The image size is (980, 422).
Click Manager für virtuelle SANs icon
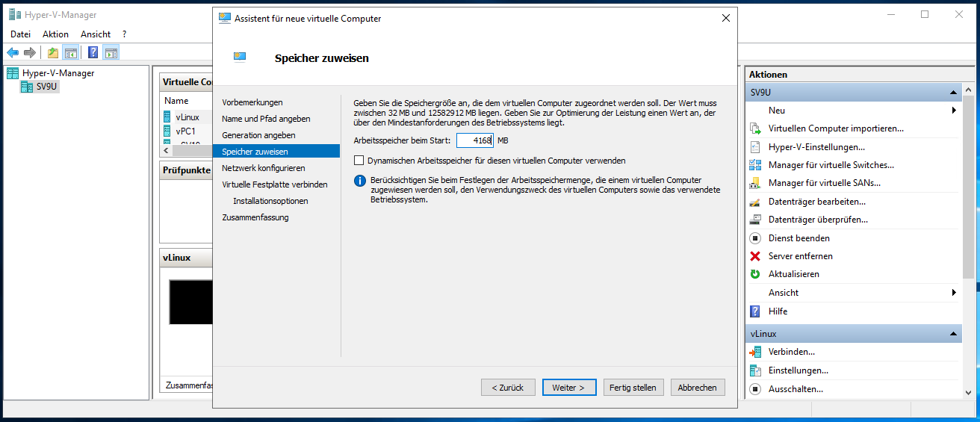click(x=755, y=183)
